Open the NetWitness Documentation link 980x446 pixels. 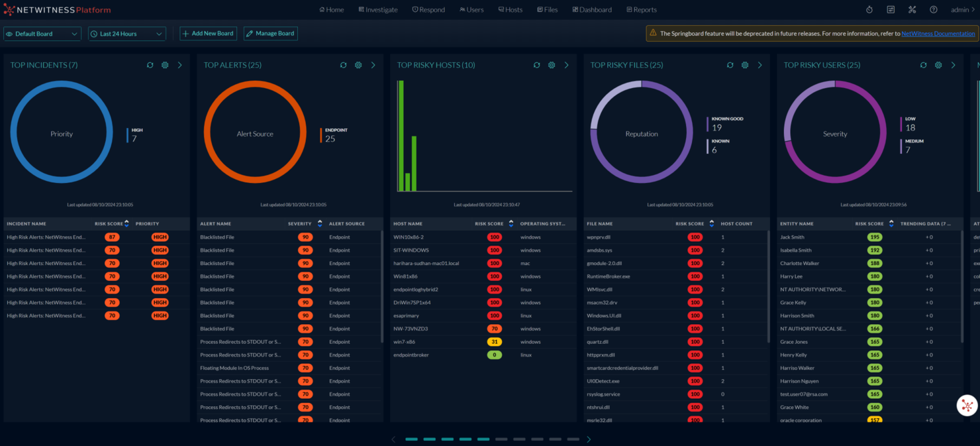point(938,32)
